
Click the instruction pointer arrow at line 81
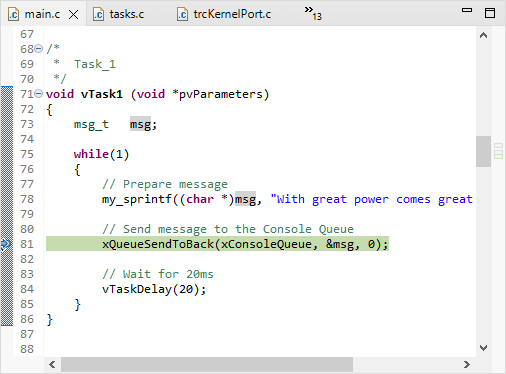(6, 244)
